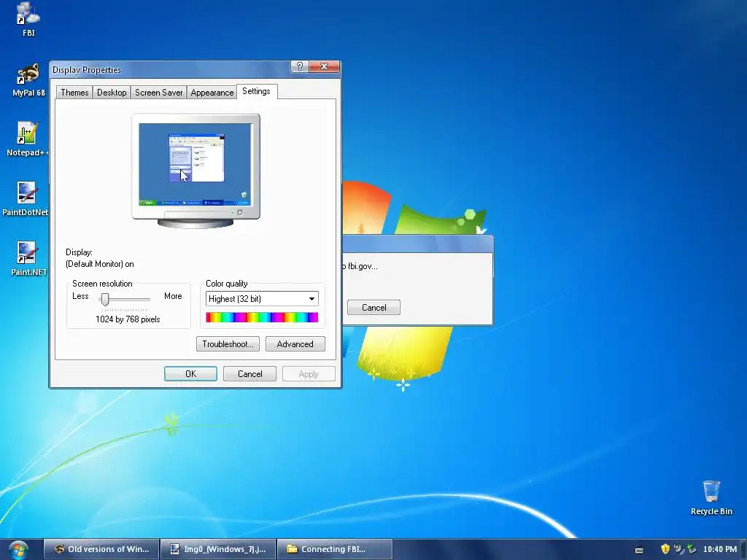Open the Screen Saver tab
Screen dimensions: 747x560
[158, 93]
